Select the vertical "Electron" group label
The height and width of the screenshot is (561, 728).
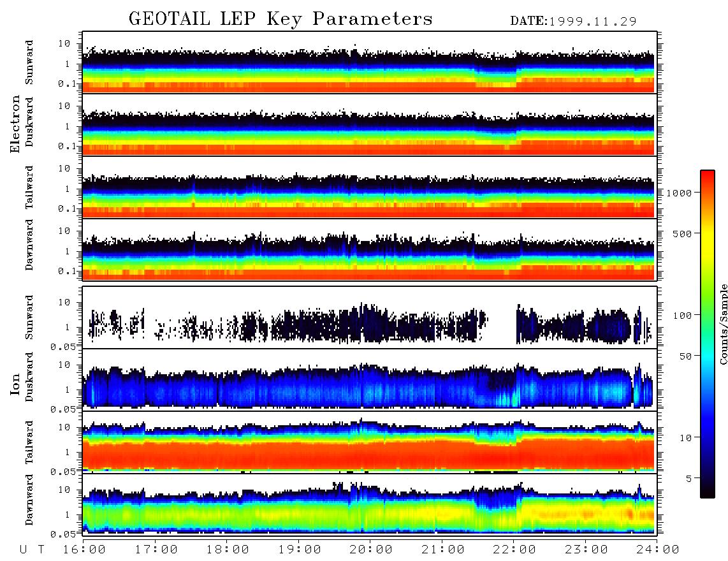pyautogui.click(x=15, y=124)
